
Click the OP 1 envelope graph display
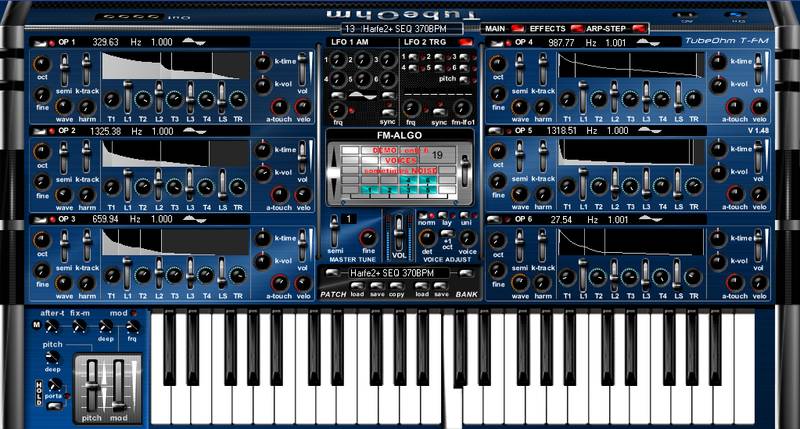point(176,66)
